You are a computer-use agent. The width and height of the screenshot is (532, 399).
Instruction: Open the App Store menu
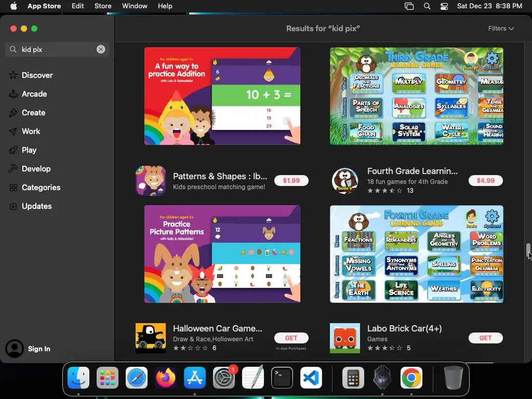44,6
